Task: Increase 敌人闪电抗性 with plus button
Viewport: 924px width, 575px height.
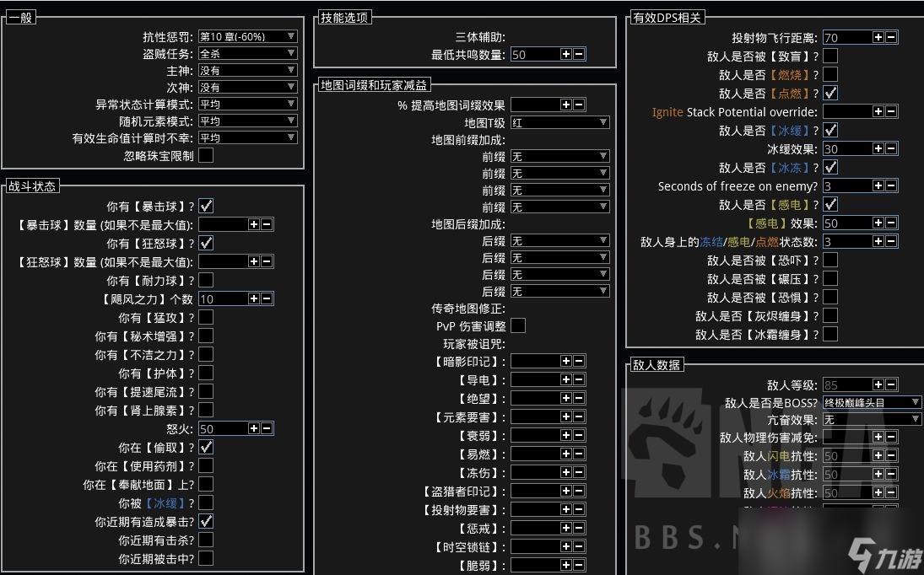Action: coord(878,455)
